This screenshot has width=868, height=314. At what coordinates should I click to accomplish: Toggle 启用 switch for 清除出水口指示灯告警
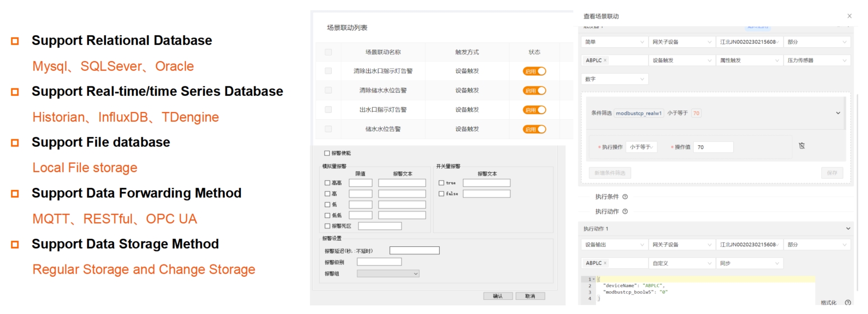pos(534,71)
